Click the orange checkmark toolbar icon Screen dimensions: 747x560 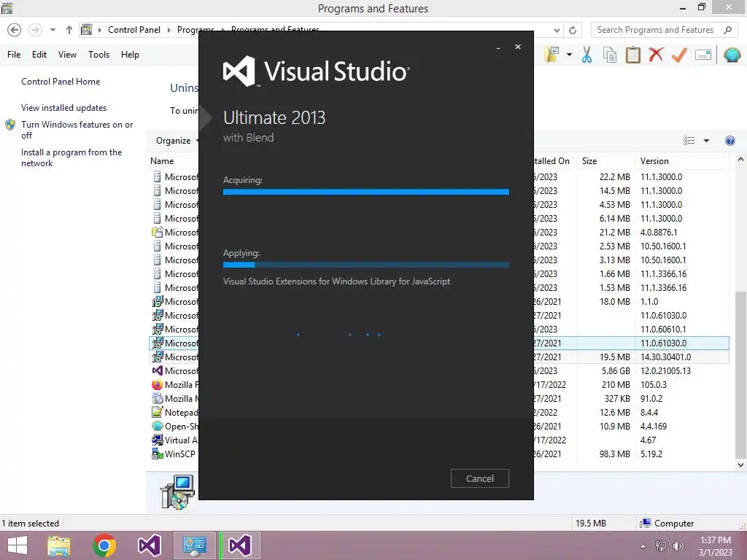tap(679, 55)
